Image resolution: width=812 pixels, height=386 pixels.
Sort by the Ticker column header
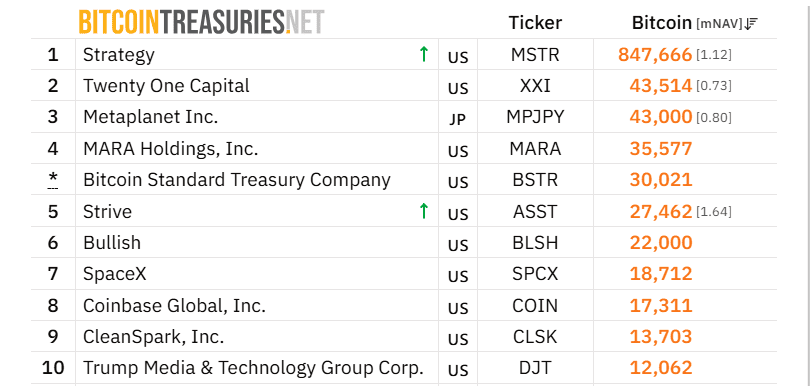[535, 23]
